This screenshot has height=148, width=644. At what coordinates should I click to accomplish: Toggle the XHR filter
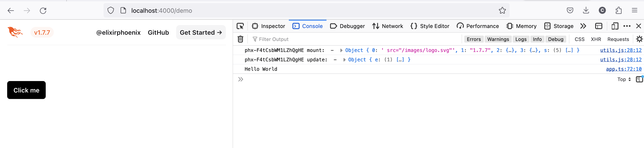596,39
